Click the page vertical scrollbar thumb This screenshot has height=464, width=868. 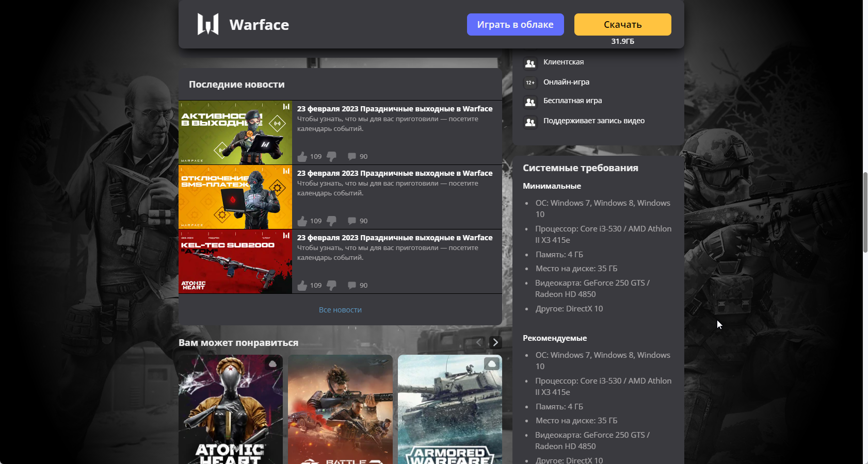tap(865, 212)
